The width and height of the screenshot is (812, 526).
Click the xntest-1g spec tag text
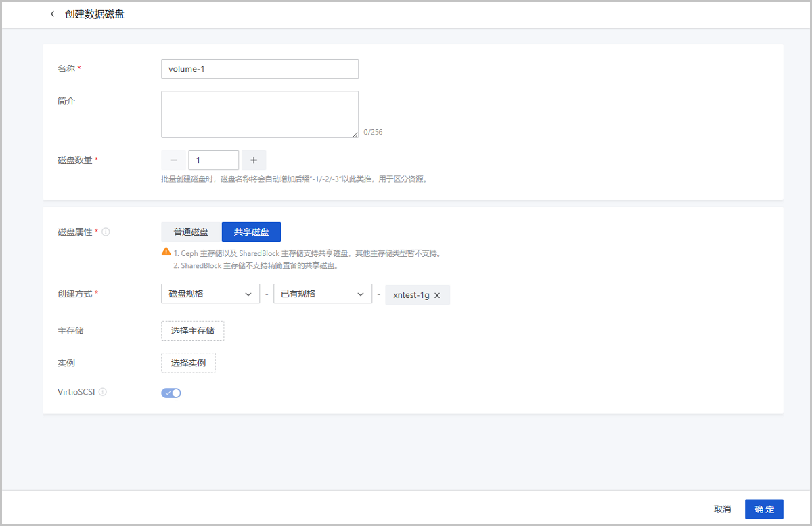point(411,295)
